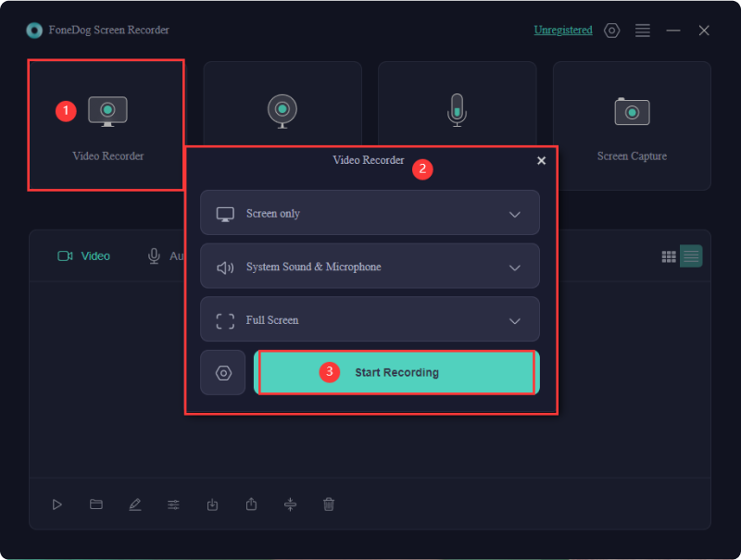Select the Webcam Recorder camera icon
This screenshot has width=741, height=560.
pyautogui.click(x=283, y=109)
